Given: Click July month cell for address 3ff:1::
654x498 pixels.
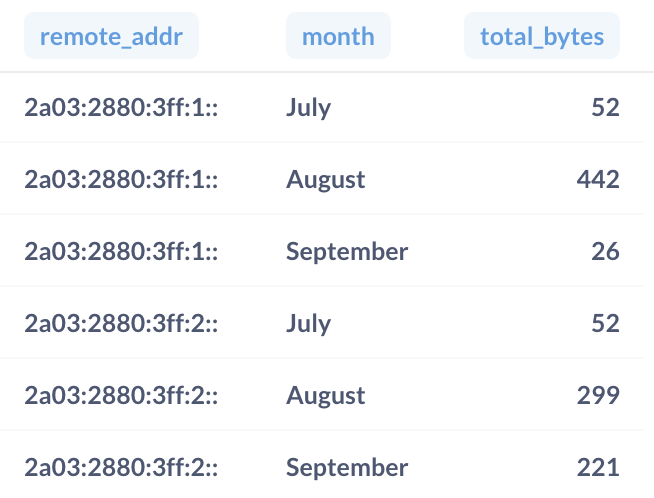Looking at the screenshot, I should point(309,107).
